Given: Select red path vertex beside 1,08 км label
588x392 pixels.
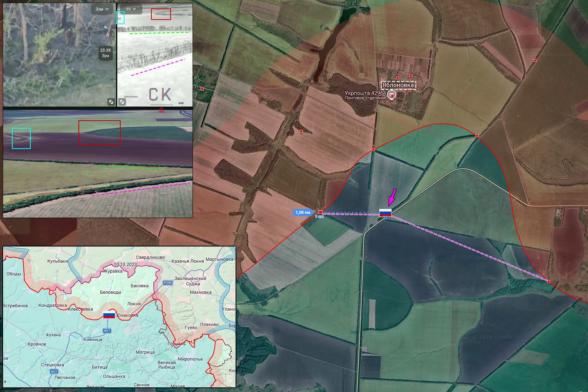Looking at the screenshot, I should [321, 212].
